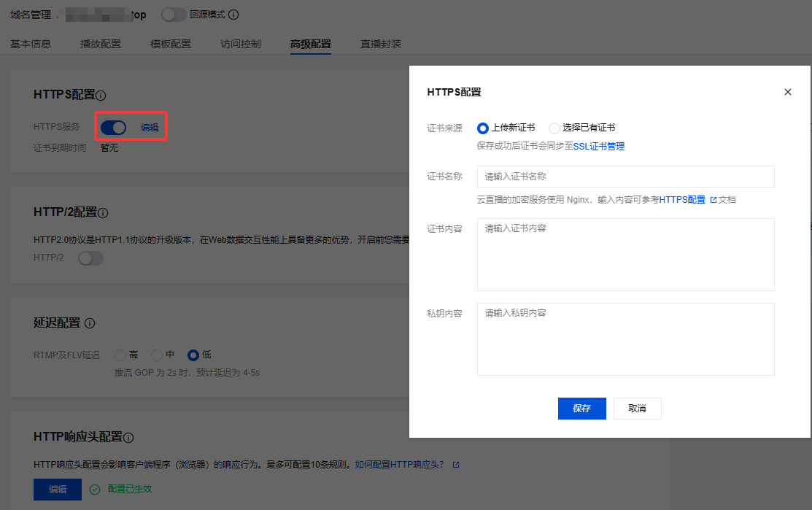Click the info icon beside HTTP/2配置 heading
This screenshot has height=510, width=812.
(x=103, y=213)
